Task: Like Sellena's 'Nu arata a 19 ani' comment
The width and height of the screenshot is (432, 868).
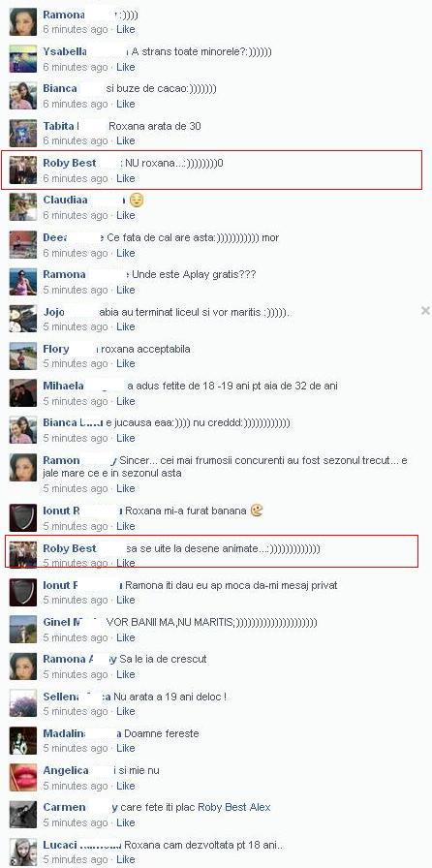Action: 126,711
